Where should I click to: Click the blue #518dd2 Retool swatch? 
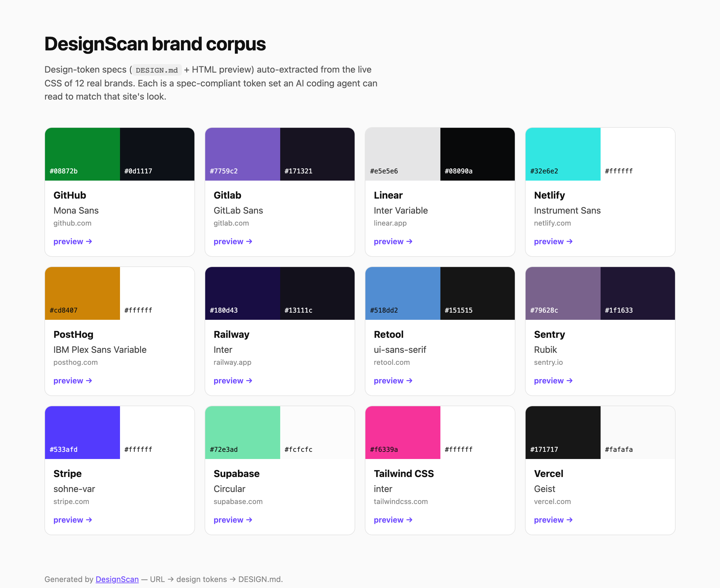pyautogui.click(x=403, y=293)
